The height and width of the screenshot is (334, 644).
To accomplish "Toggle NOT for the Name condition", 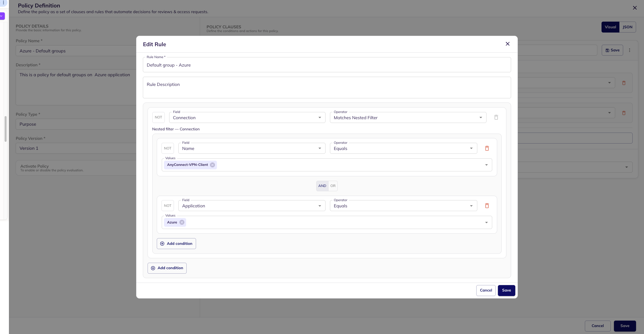I will pyautogui.click(x=167, y=148).
